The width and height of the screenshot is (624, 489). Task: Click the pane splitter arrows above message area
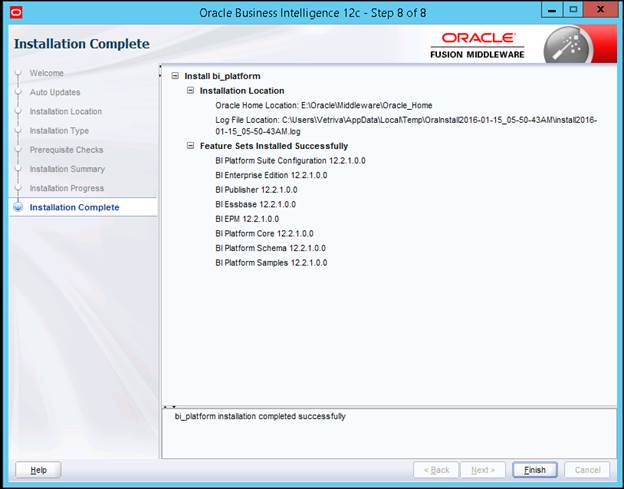click(170, 407)
